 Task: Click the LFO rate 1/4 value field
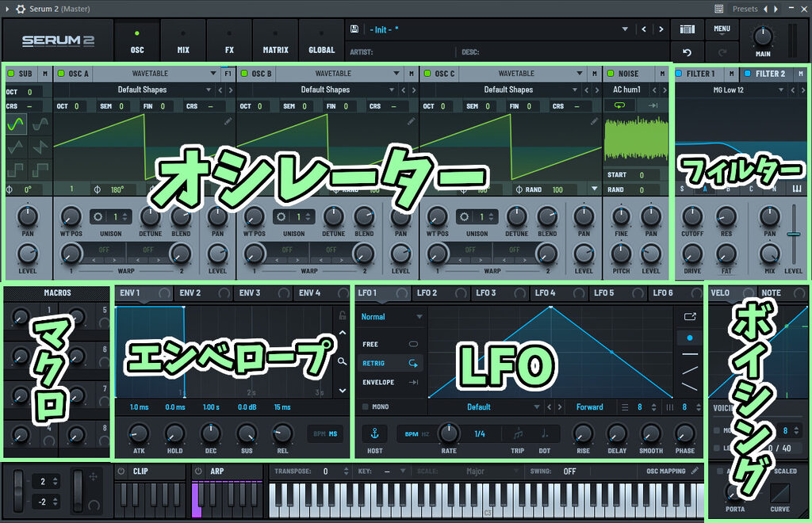click(480, 434)
